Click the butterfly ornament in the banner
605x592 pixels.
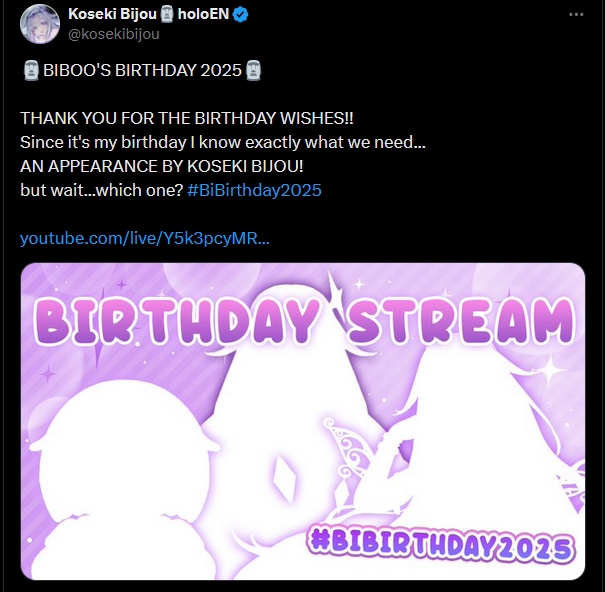coord(349,457)
